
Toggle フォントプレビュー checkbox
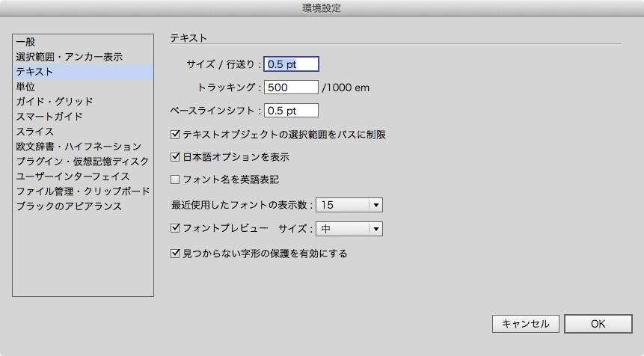pyautogui.click(x=176, y=228)
